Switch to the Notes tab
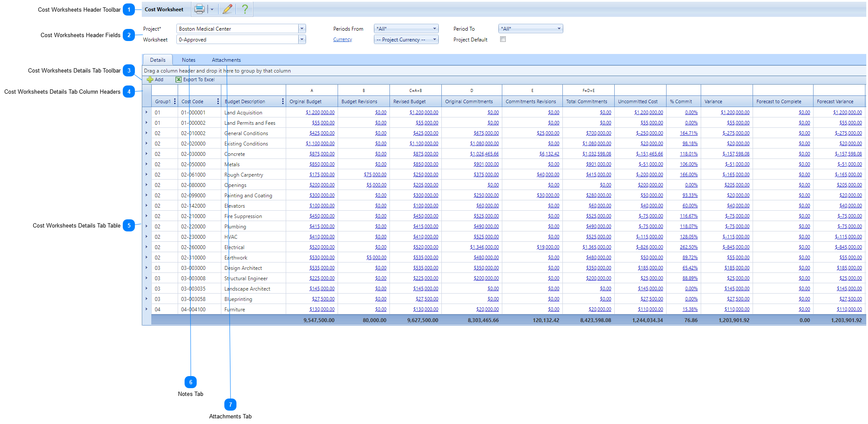868x424 pixels. (x=188, y=60)
